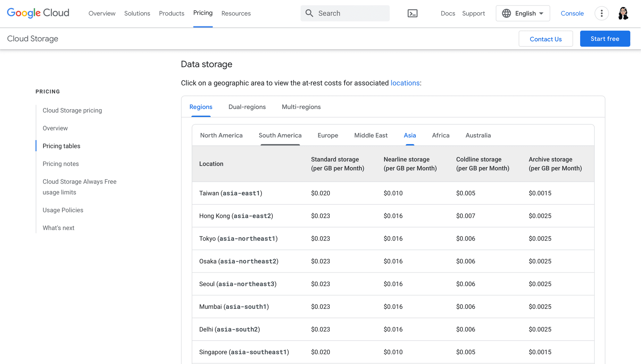Click the globe icon next to English
The width and height of the screenshot is (641, 364).
pyautogui.click(x=506, y=13)
